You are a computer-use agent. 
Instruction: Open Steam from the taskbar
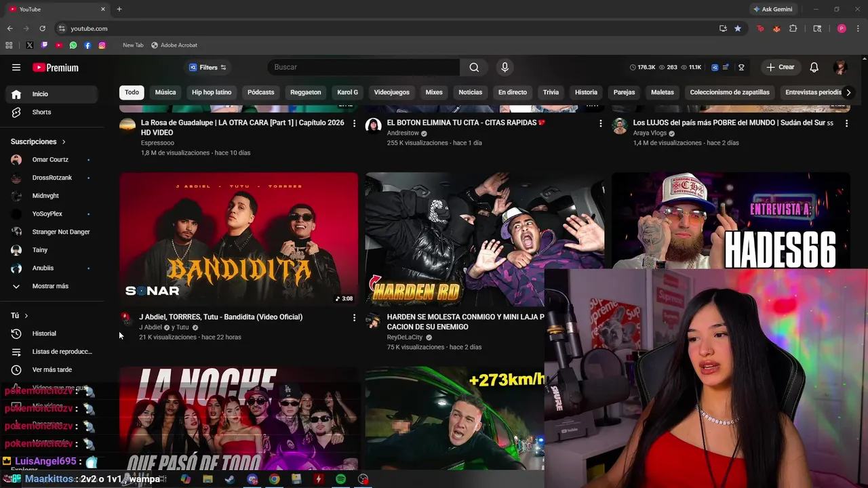point(230,479)
